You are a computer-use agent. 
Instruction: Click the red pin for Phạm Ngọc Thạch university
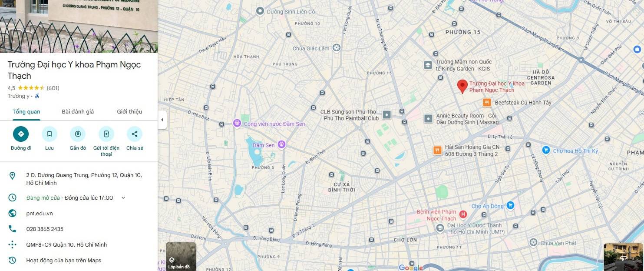(462, 86)
